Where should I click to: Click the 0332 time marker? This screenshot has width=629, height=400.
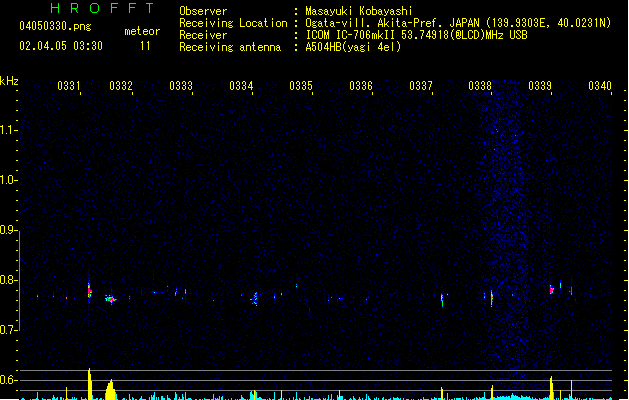click(121, 86)
